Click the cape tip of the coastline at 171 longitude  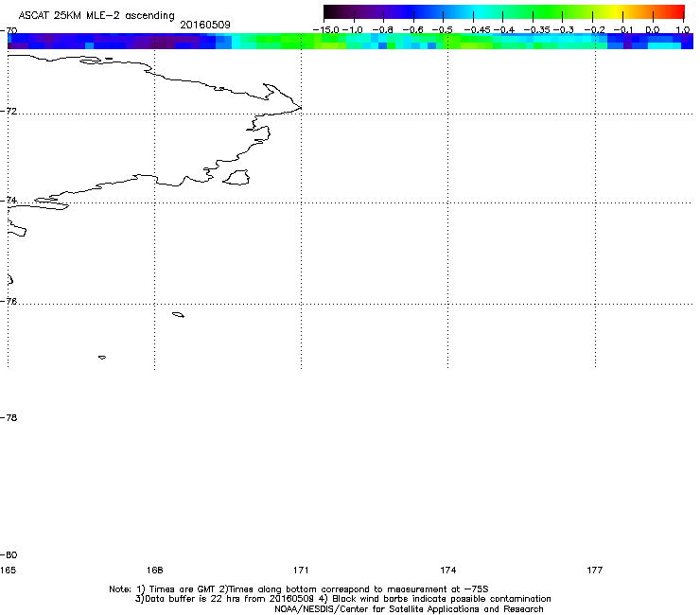(299, 107)
